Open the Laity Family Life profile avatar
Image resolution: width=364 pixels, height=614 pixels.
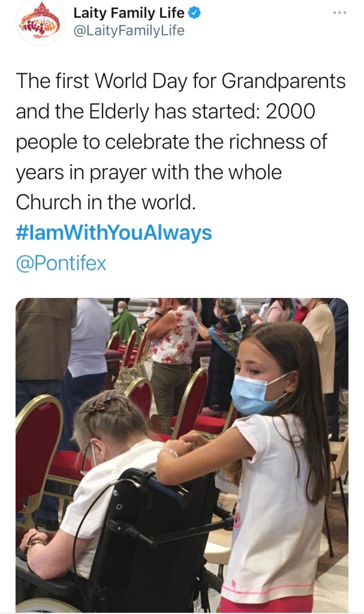[x=40, y=22]
